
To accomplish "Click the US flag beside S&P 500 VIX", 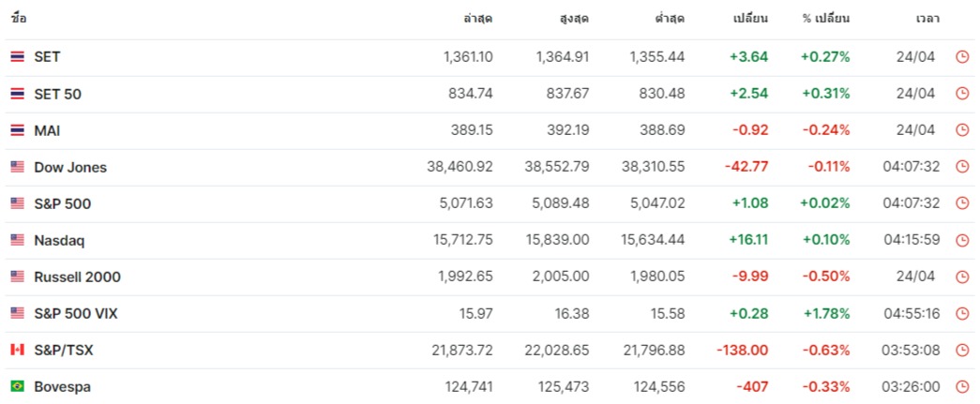I will click(18, 313).
